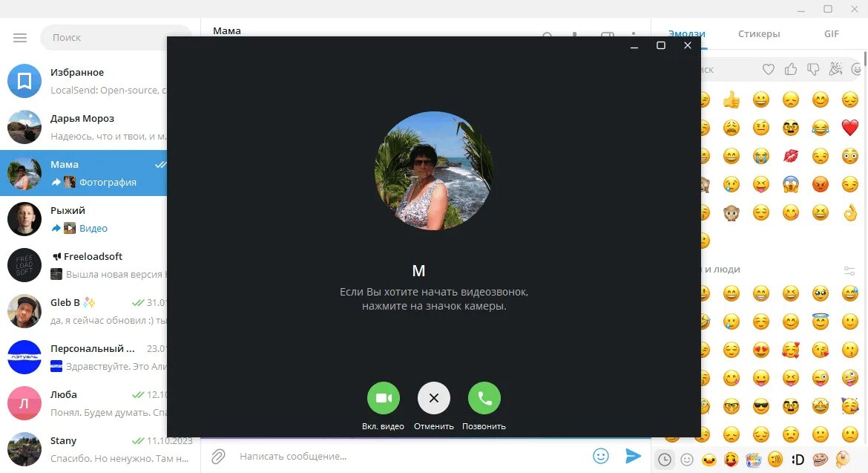This screenshot has height=473, width=868.
Task: Open the :D emoji pack
Action: pos(798,460)
